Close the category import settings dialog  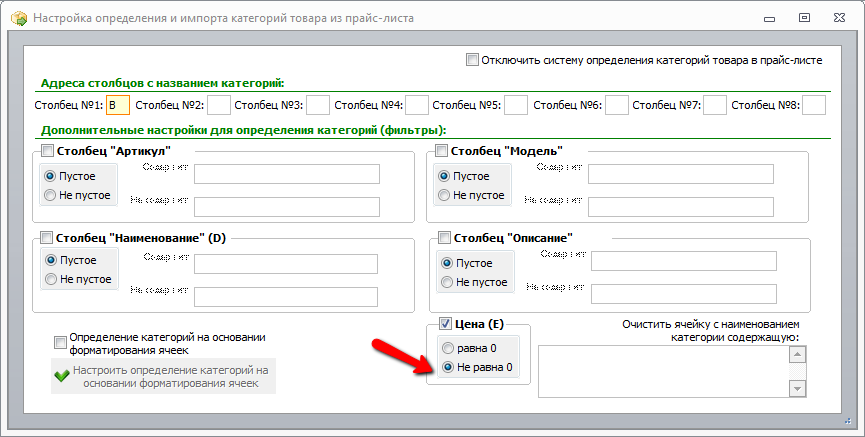click(839, 18)
